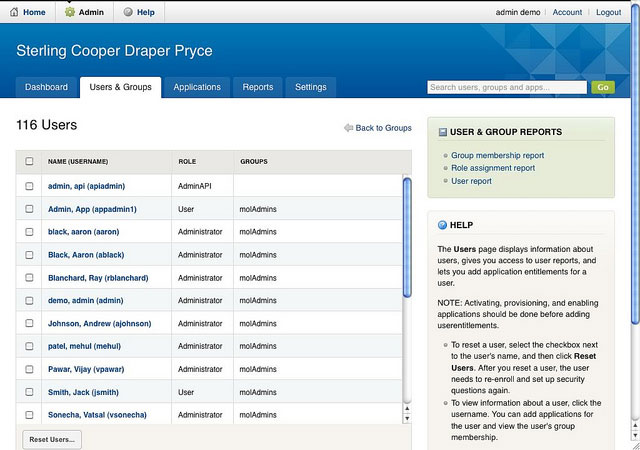Select checkbox next to Blanchard, Ray
The width and height of the screenshot is (640, 450).
29,278
